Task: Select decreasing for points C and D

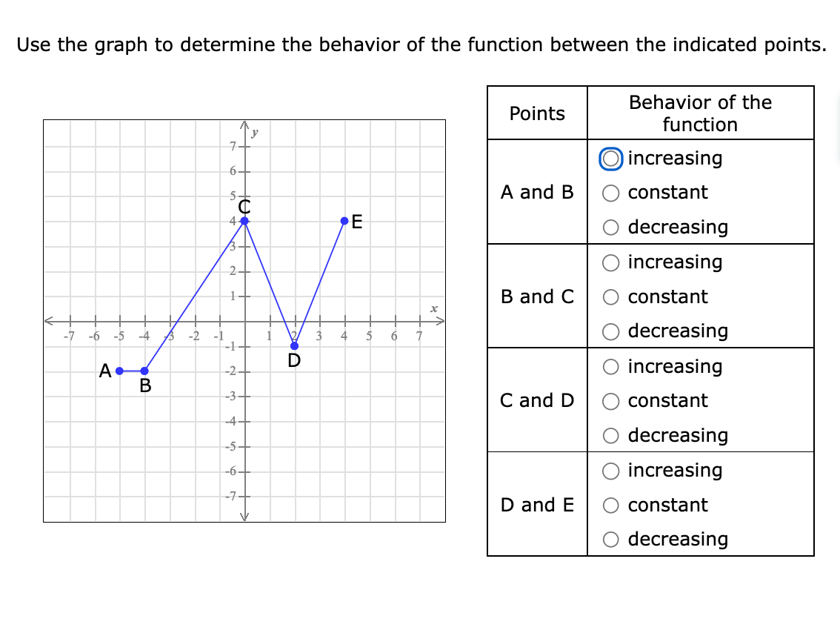Action: click(x=610, y=435)
